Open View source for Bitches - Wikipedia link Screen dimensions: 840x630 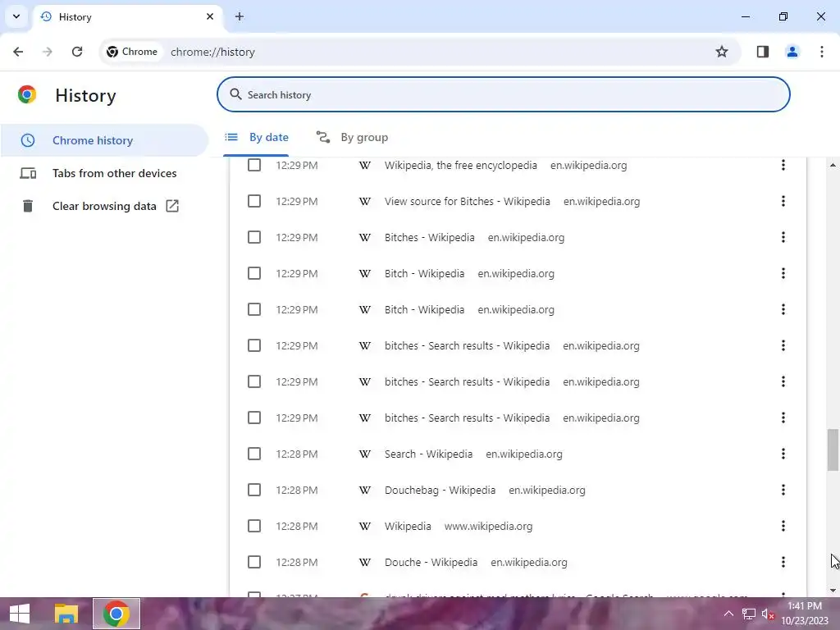(467, 201)
